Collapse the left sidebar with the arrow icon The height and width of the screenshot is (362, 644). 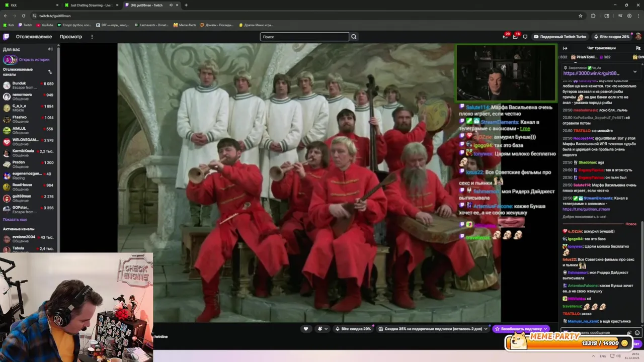[x=50, y=49]
